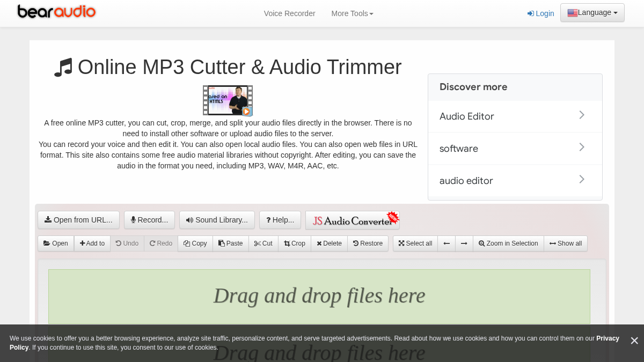Screen dimensions: 644x362
Task: Click the Login link
Action: 540,13
